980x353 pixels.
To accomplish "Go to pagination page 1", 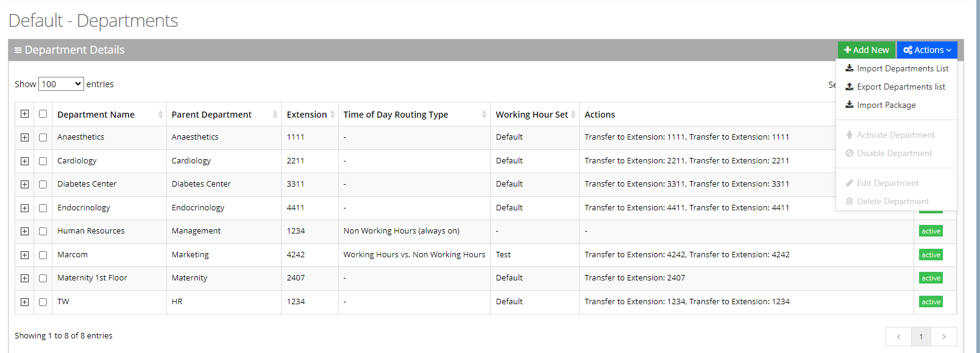I will click(x=921, y=337).
